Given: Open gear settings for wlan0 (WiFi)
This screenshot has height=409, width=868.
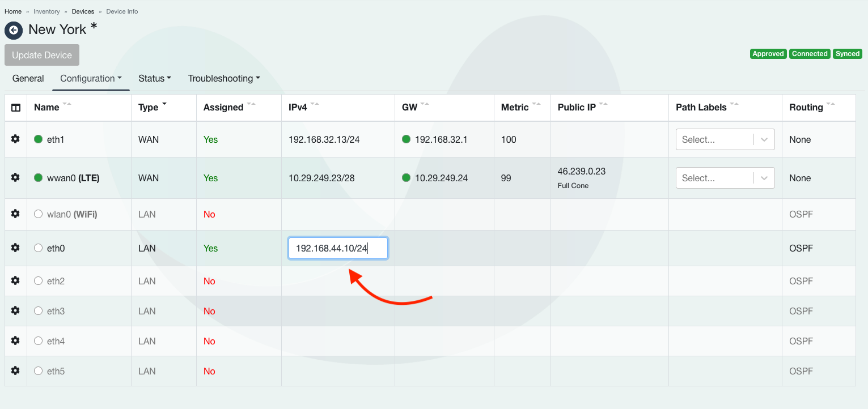Looking at the screenshot, I should click(16, 214).
